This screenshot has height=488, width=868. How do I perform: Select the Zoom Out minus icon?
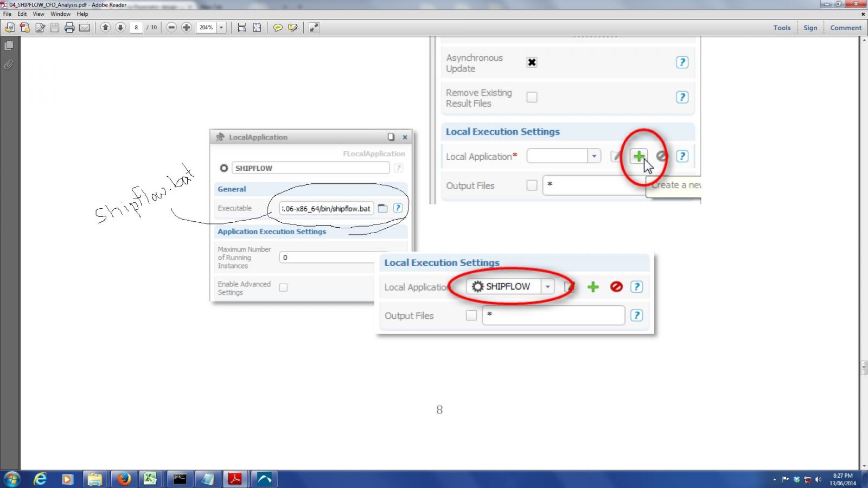pos(171,28)
